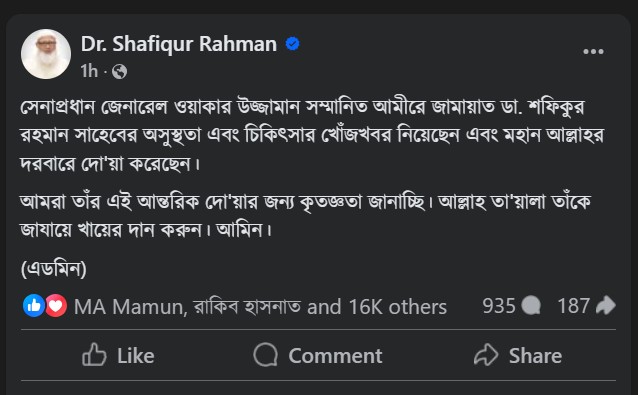The image size is (638, 395).
Task: Open MA Mamun's name in reactions
Action: click(128, 307)
